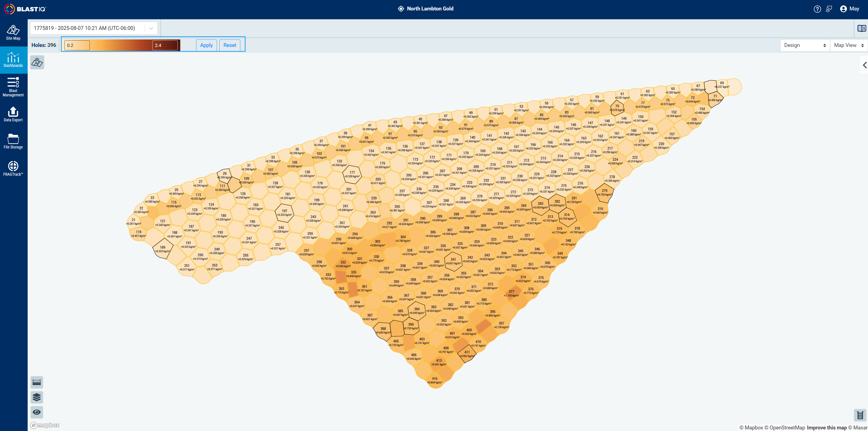Toggle the legend panel icon bottom right
Screen dimensions: 868x431
tap(860, 415)
